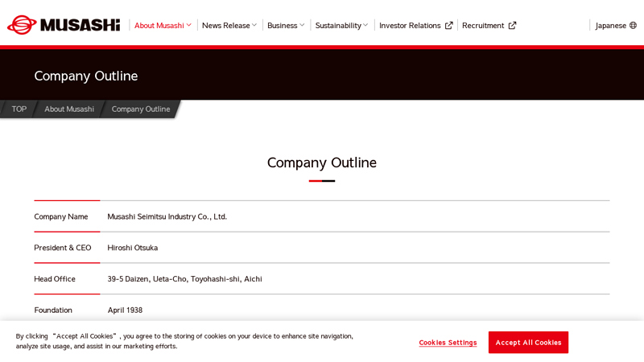Click the globe icon next to Japanese
Image resolution: width=644 pixels, height=362 pixels.
pyautogui.click(x=634, y=26)
